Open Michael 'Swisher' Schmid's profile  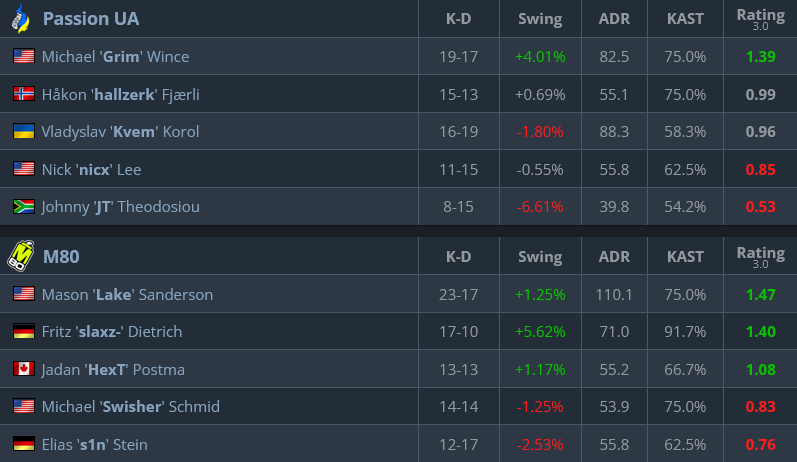[130, 407]
